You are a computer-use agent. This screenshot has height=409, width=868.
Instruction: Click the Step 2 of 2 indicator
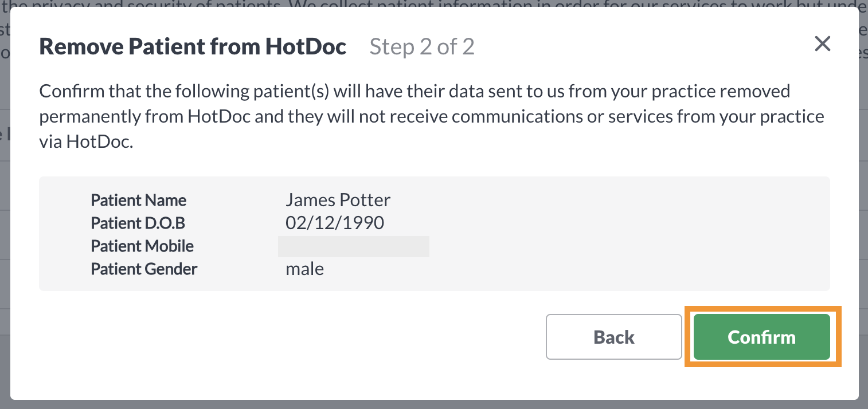[422, 46]
